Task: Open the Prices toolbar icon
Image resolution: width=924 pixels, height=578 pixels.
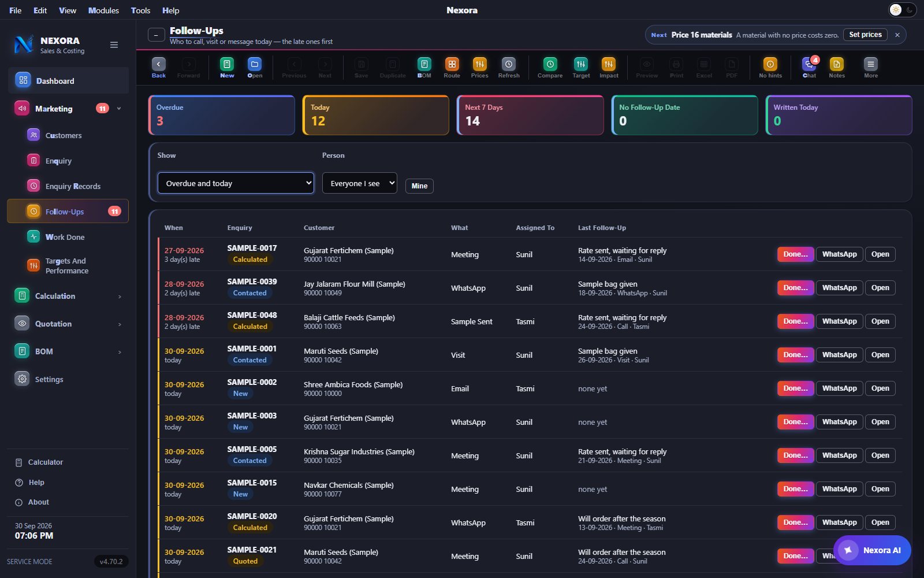Action: [x=480, y=67]
